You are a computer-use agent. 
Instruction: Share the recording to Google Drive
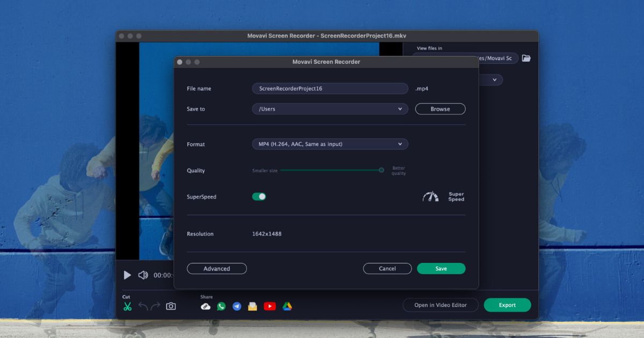pyautogui.click(x=288, y=306)
